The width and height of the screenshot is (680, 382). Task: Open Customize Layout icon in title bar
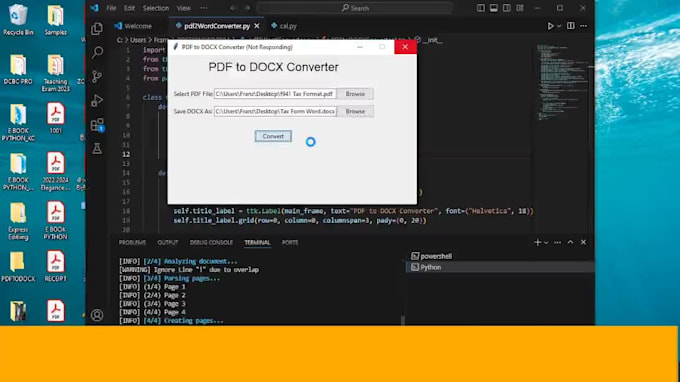pyautogui.click(x=520, y=8)
